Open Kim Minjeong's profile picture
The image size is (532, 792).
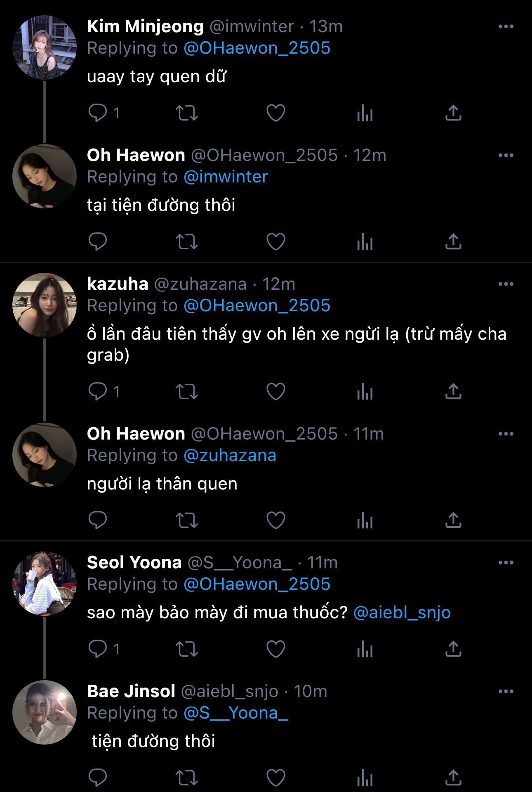point(45,47)
